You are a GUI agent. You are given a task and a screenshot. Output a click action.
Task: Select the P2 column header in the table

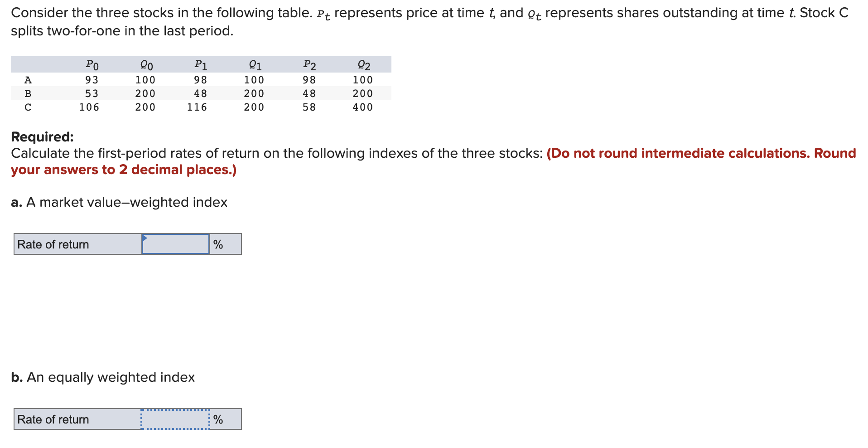[309, 64]
